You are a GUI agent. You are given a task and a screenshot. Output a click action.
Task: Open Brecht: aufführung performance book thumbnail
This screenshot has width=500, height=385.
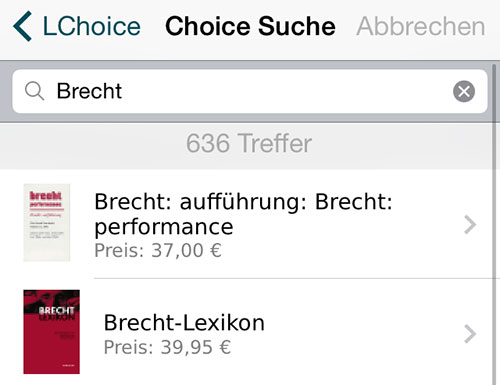pos(47,222)
